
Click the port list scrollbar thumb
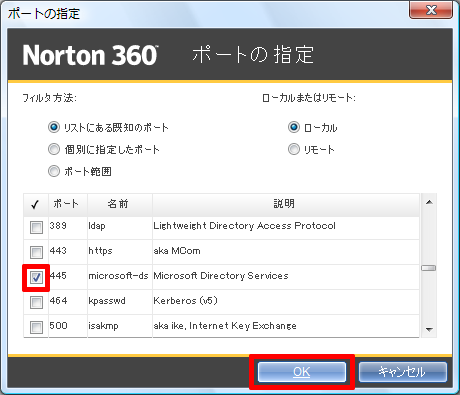click(x=429, y=268)
